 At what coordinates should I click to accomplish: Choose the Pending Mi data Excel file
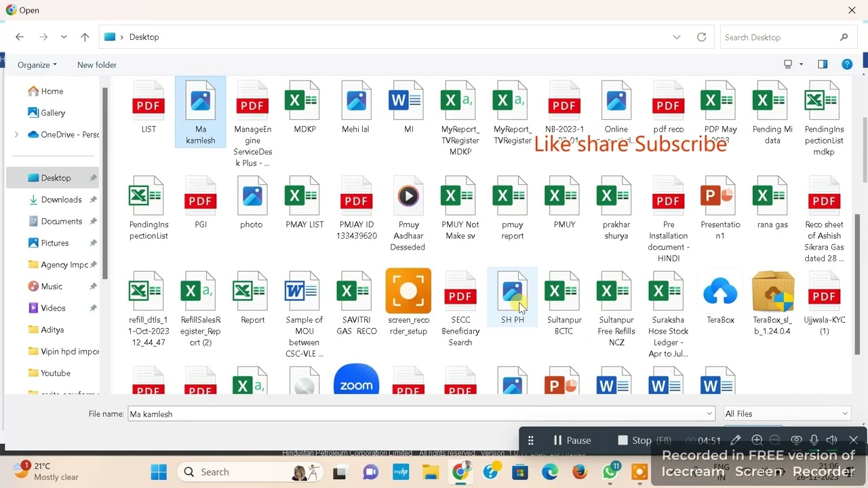point(772,113)
